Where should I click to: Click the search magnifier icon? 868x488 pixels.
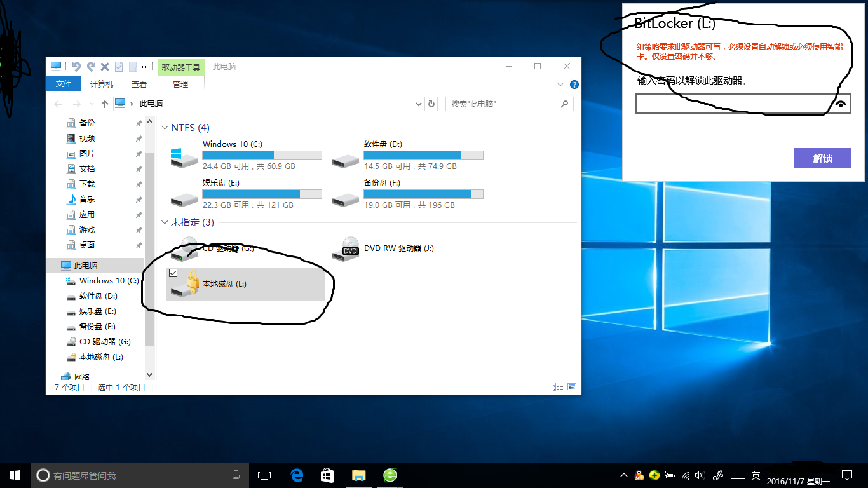(564, 104)
